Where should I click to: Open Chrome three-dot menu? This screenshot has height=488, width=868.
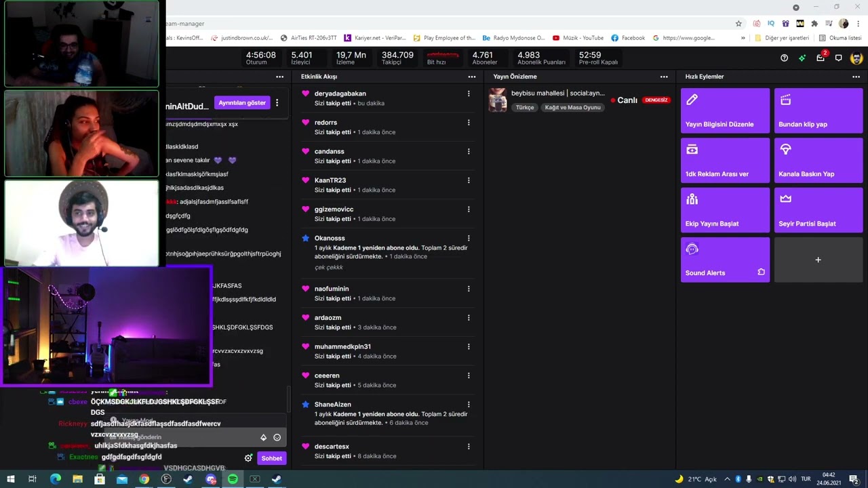pyautogui.click(x=859, y=23)
